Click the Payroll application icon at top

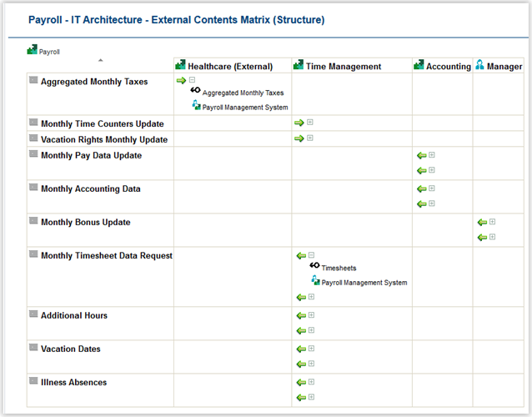(32, 50)
